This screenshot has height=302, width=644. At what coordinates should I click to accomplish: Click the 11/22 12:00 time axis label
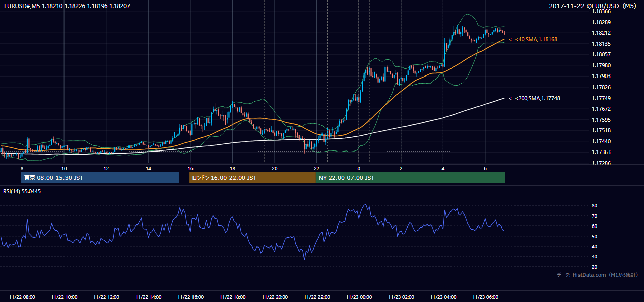point(106,297)
